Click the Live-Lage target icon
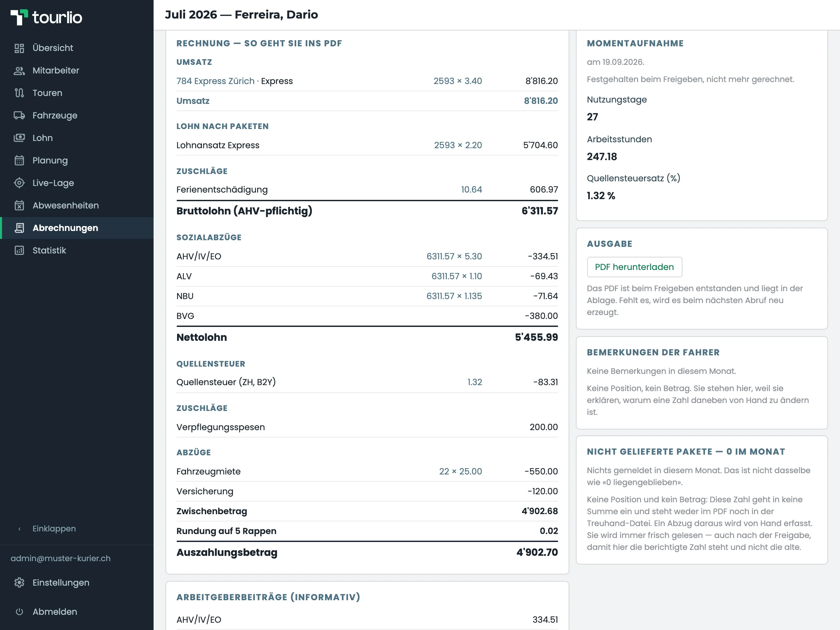 point(19,183)
